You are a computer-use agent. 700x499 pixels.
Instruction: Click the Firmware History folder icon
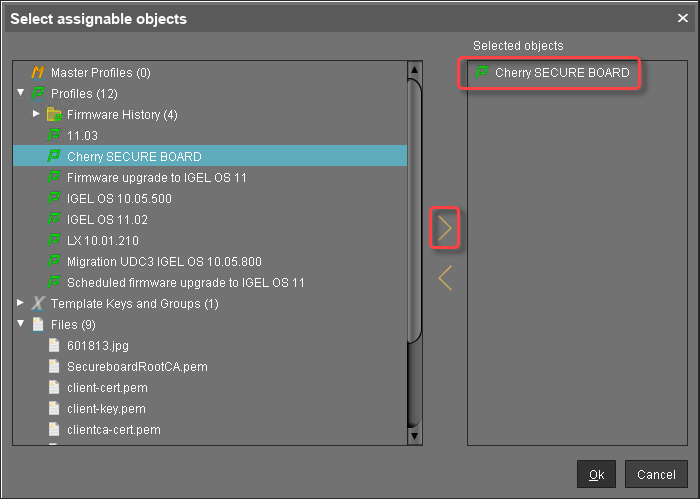[x=54, y=115]
